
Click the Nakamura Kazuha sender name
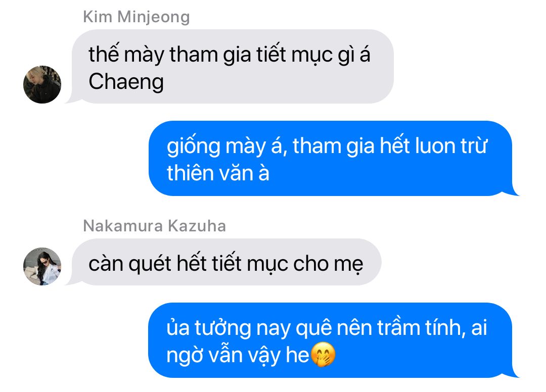pos(154,226)
